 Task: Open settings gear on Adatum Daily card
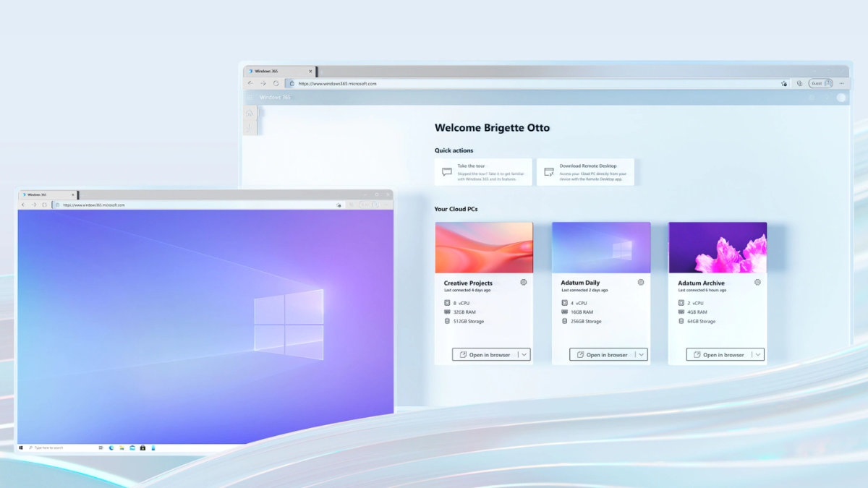click(x=641, y=282)
